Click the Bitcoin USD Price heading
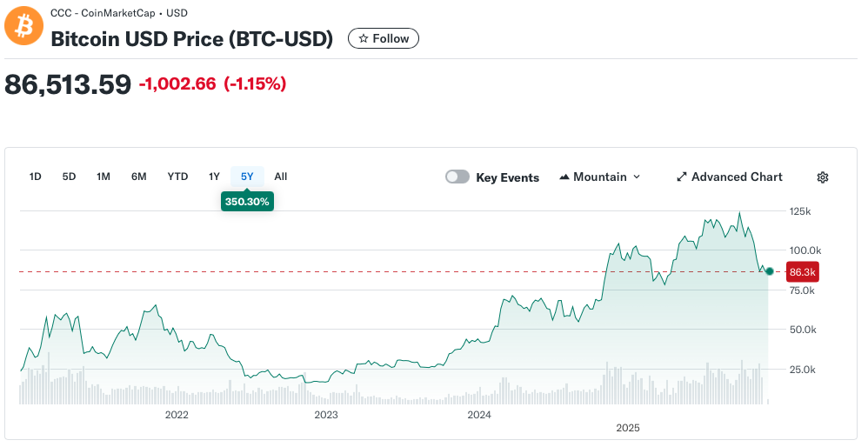The width and height of the screenshot is (868, 447). (192, 39)
